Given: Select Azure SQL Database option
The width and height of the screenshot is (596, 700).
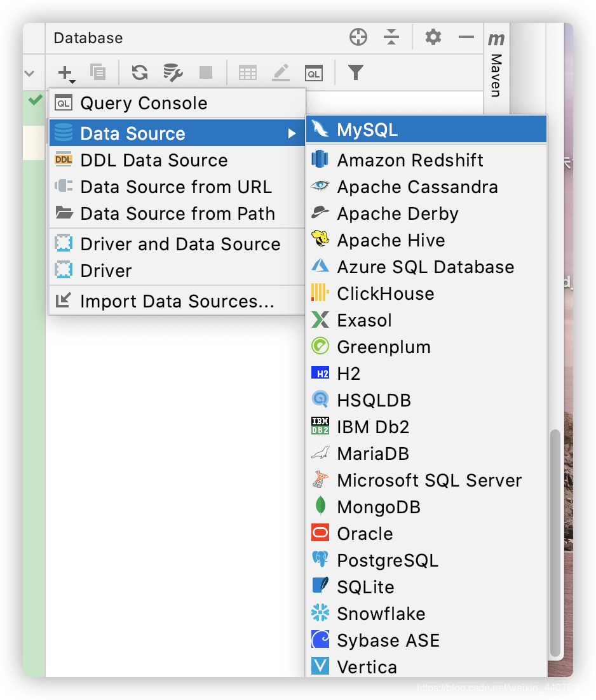Looking at the screenshot, I should pyautogui.click(x=426, y=267).
